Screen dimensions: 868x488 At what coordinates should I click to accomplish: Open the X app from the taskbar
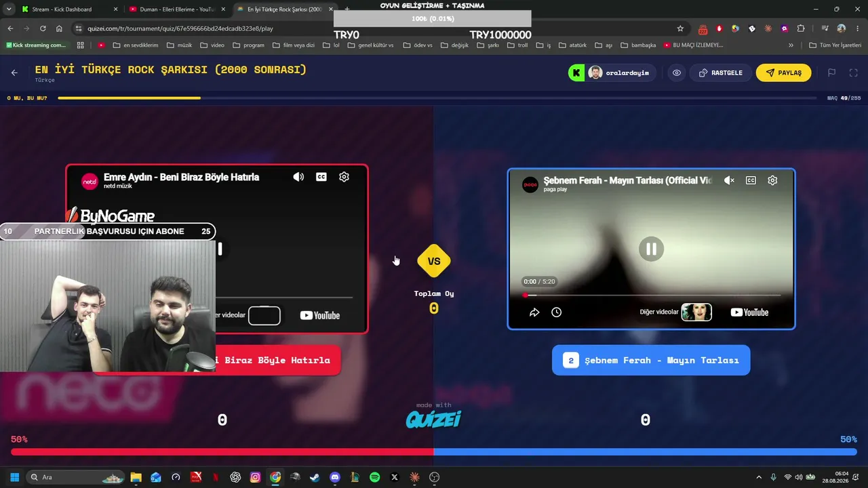point(394,477)
